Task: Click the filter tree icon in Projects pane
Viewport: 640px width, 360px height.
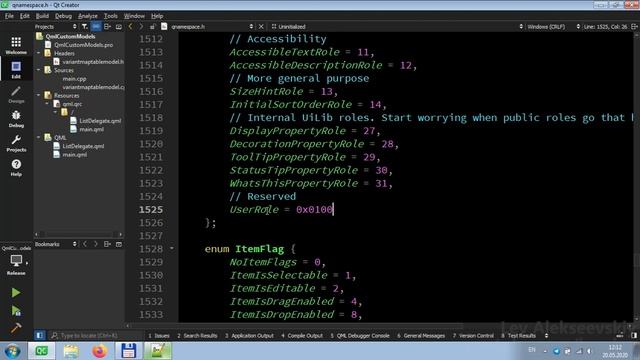Action: [x=84, y=27]
